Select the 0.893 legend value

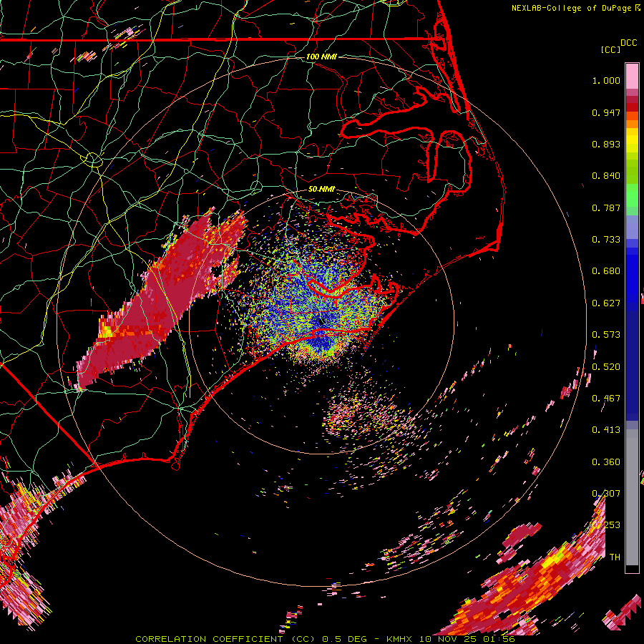tap(606, 144)
